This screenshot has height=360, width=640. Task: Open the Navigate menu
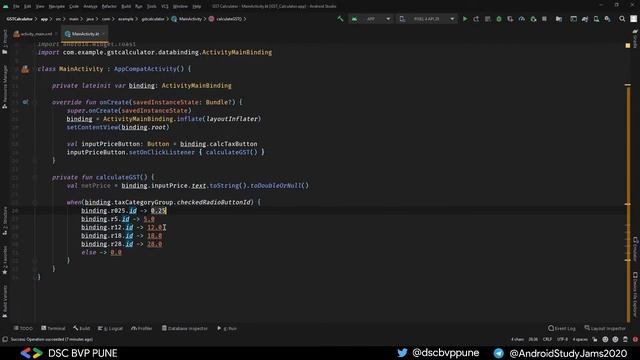point(56,6)
